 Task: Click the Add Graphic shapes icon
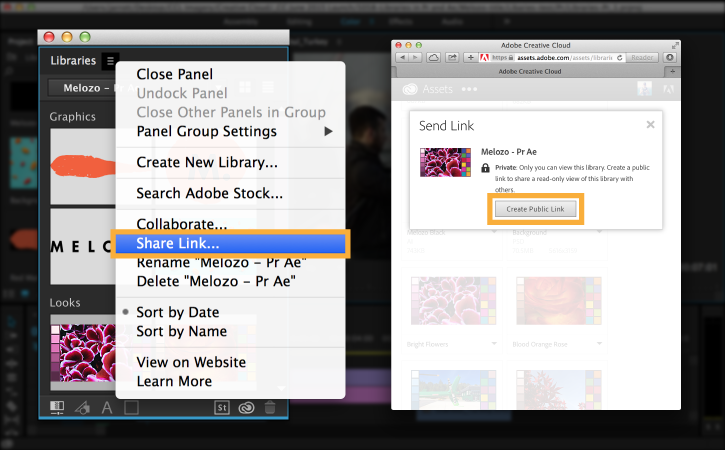coord(82,407)
